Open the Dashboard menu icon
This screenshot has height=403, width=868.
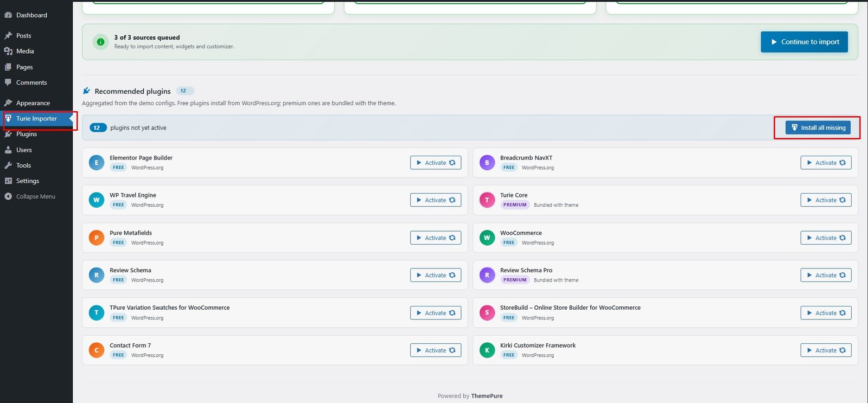[8, 15]
